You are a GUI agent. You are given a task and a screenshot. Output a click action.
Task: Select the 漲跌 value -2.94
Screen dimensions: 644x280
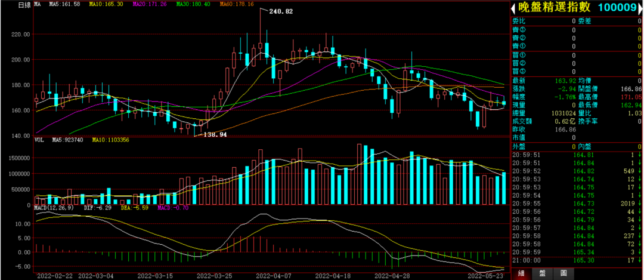(x=568, y=88)
